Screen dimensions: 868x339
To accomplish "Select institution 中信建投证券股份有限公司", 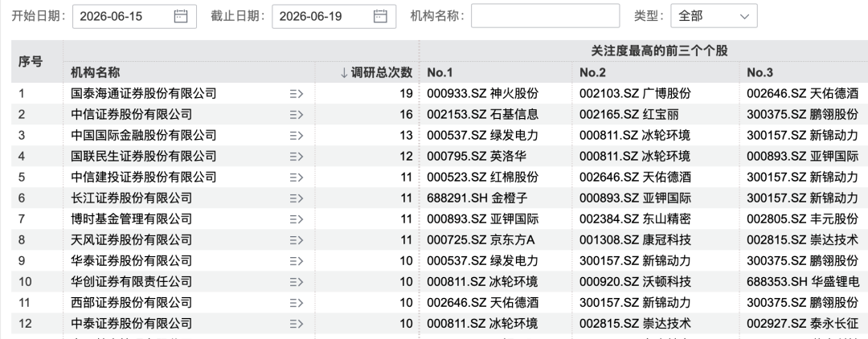I will coord(144,178).
